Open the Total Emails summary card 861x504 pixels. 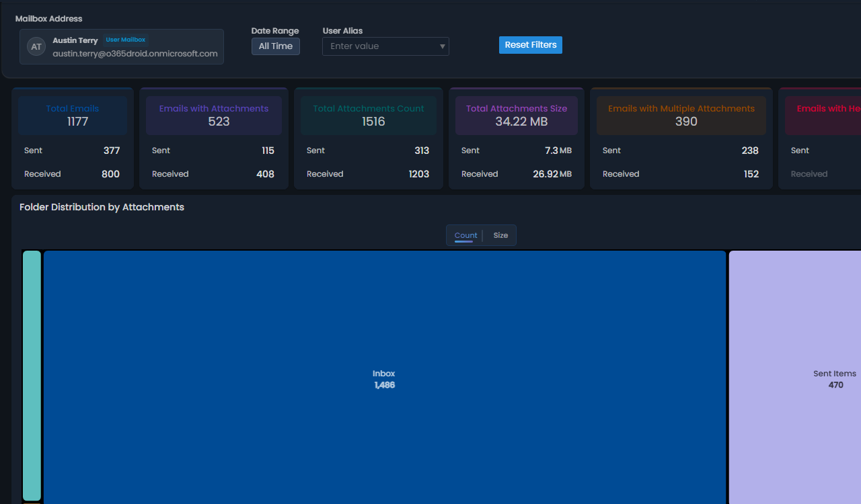click(x=72, y=138)
